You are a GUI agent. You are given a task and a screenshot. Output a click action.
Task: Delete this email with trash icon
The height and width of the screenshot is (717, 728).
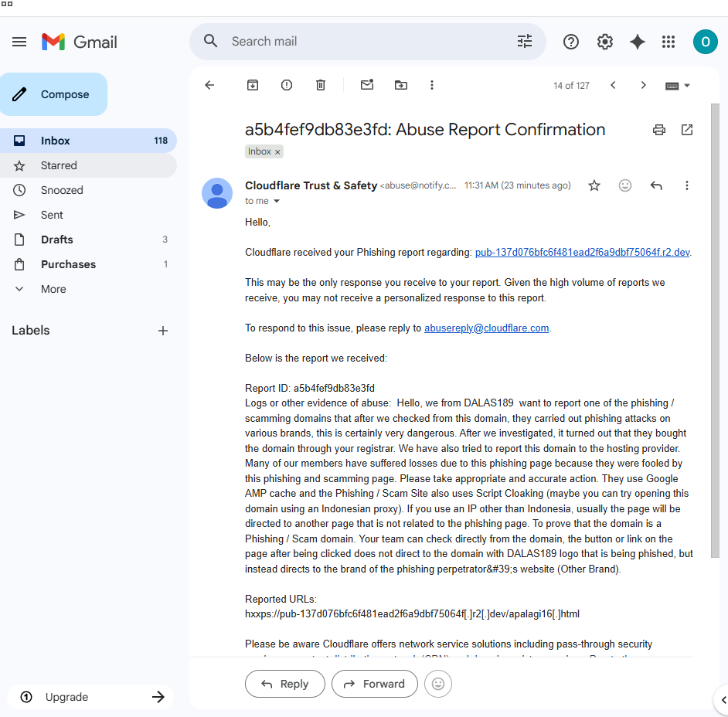321,85
